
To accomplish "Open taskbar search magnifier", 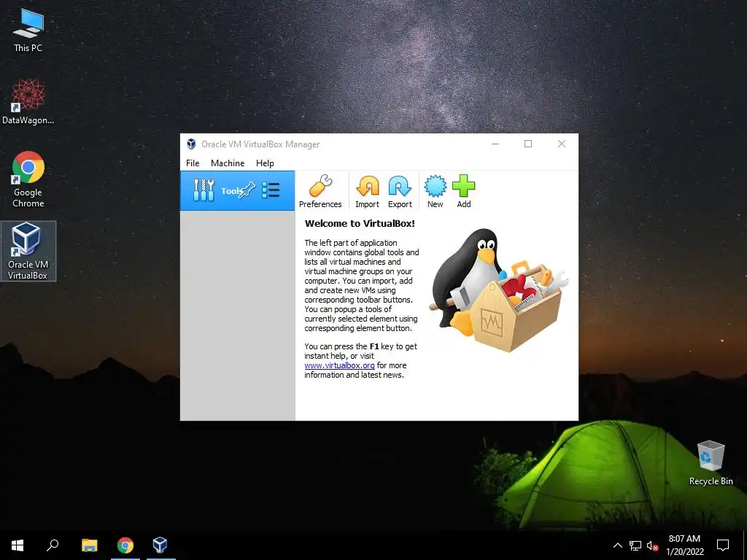I will [x=53, y=545].
